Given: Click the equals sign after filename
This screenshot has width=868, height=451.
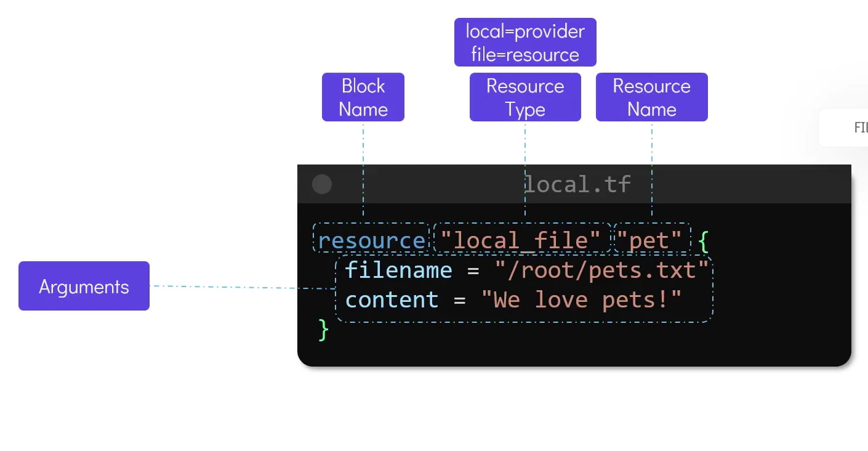Looking at the screenshot, I should pos(473,270).
